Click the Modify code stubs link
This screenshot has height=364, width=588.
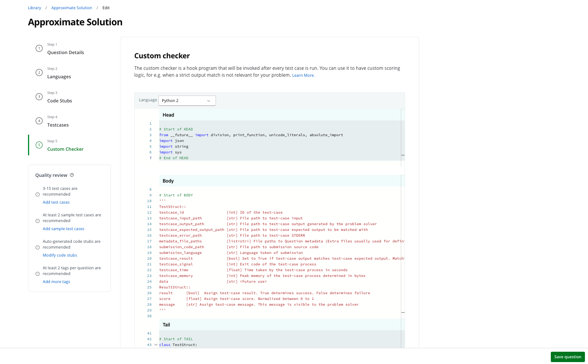[60, 255]
